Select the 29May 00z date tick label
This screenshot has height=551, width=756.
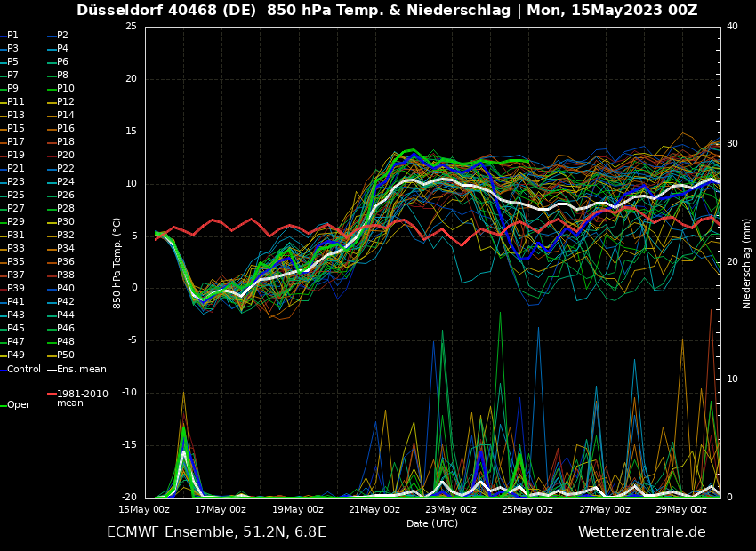pyautogui.click(x=681, y=510)
